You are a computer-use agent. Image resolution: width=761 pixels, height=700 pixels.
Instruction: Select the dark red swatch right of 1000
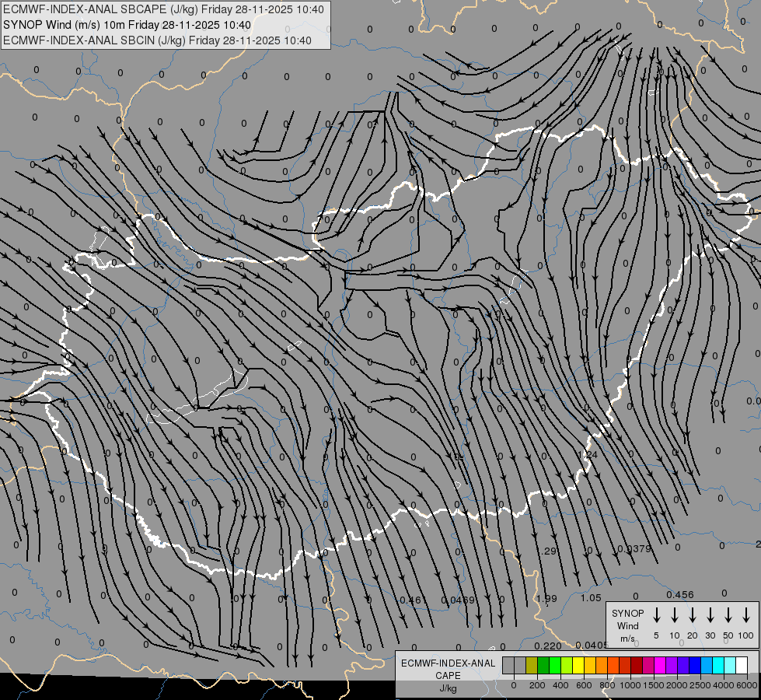pos(637,665)
